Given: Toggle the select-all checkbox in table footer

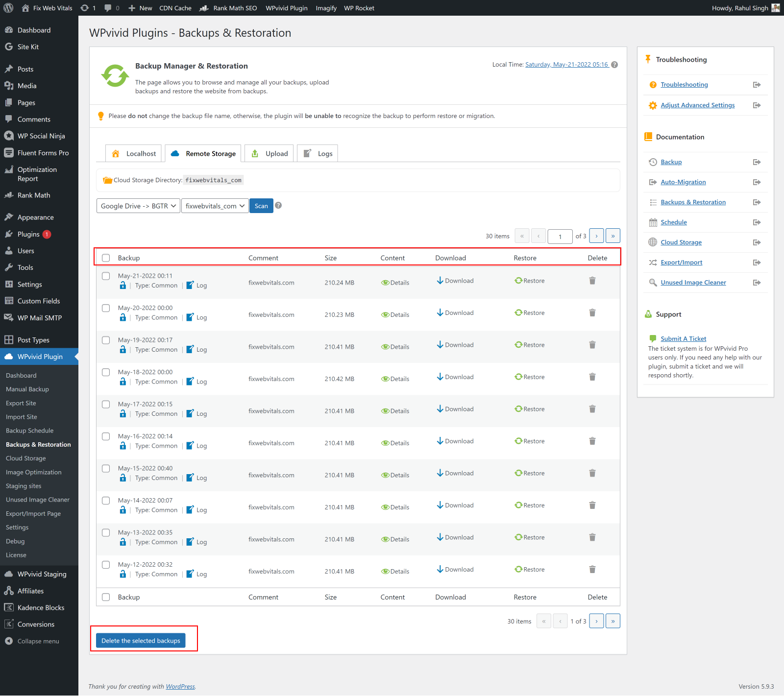Looking at the screenshot, I should (106, 597).
